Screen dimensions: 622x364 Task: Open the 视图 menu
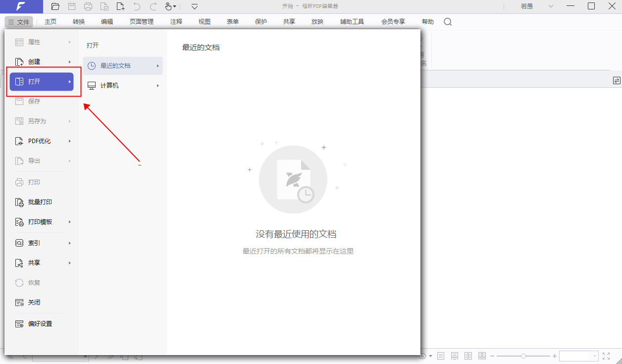204,21
